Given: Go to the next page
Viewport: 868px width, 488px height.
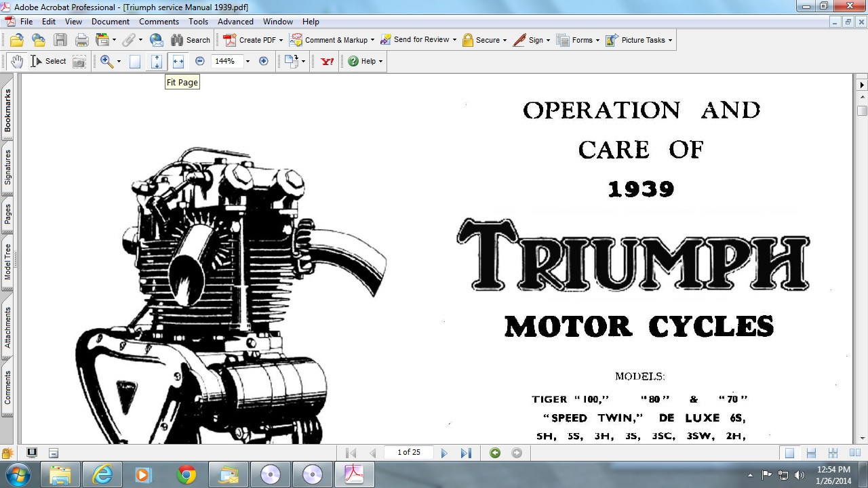Looking at the screenshot, I should [444, 453].
